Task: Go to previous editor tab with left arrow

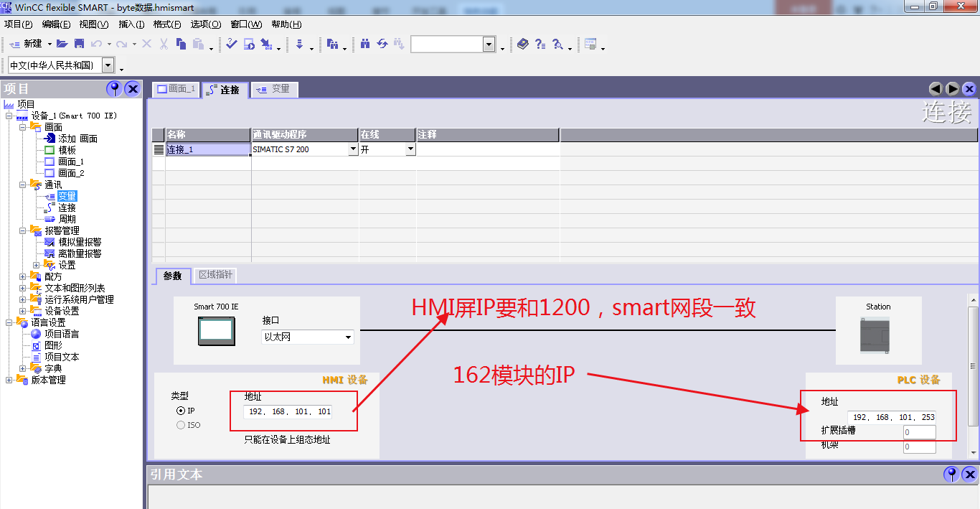Action: coord(936,89)
